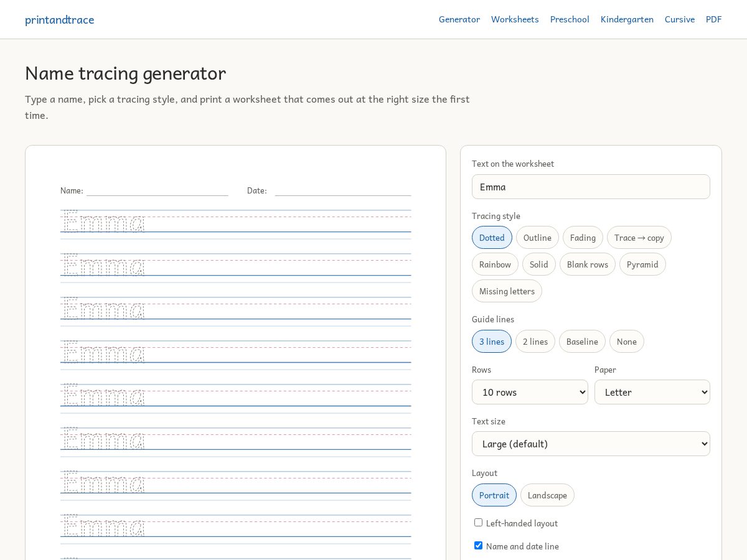Open the PDF navigation link
Viewport: 747px width, 560px height.
[714, 19]
